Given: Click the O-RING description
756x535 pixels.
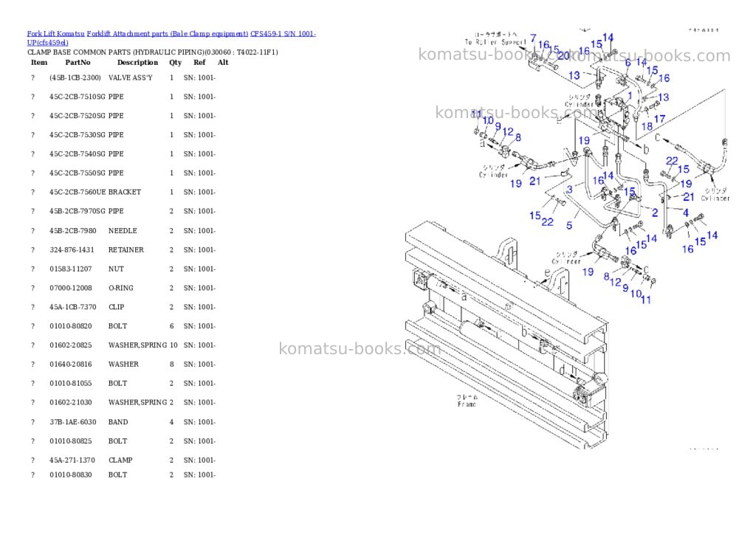Looking at the screenshot, I should tap(121, 289).
